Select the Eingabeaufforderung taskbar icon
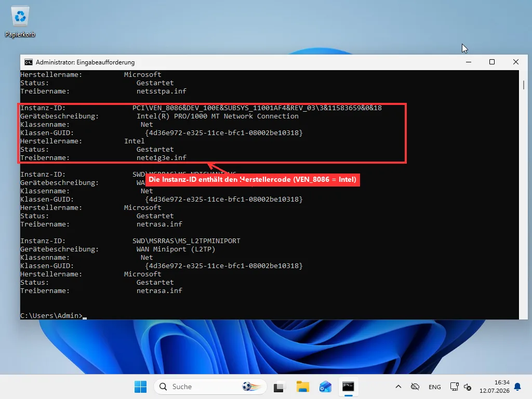This screenshot has height=399, width=532. point(348,387)
